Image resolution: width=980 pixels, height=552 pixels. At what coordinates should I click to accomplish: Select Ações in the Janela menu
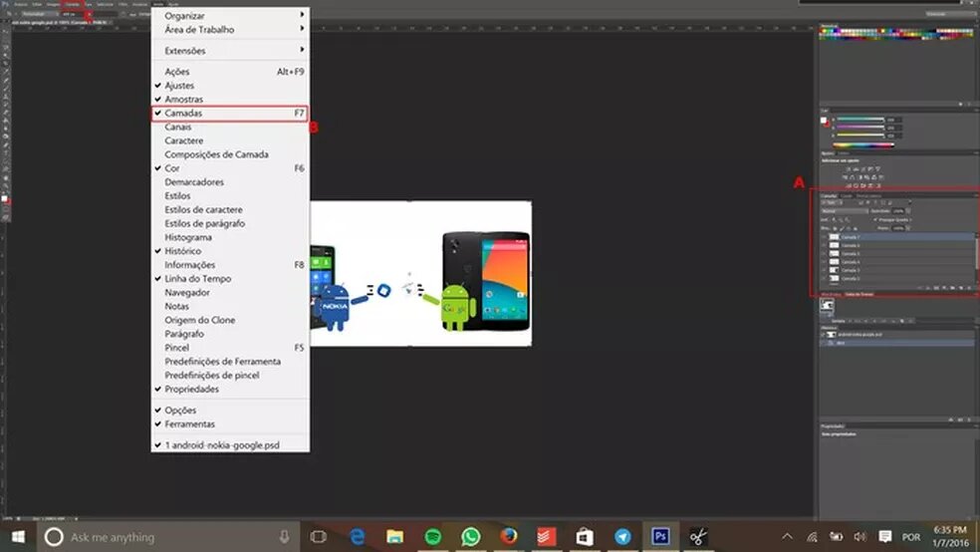coord(230,72)
